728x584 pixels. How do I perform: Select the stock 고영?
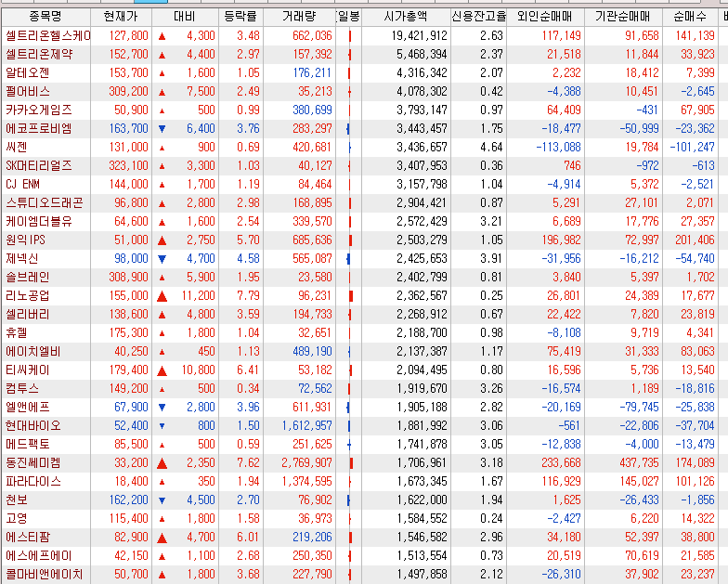point(17,518)
